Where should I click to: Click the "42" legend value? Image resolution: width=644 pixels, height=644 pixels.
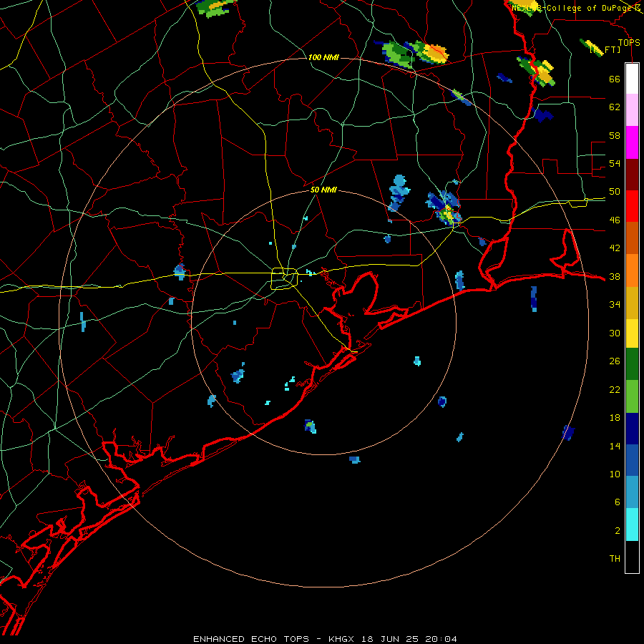click(615, 248)
